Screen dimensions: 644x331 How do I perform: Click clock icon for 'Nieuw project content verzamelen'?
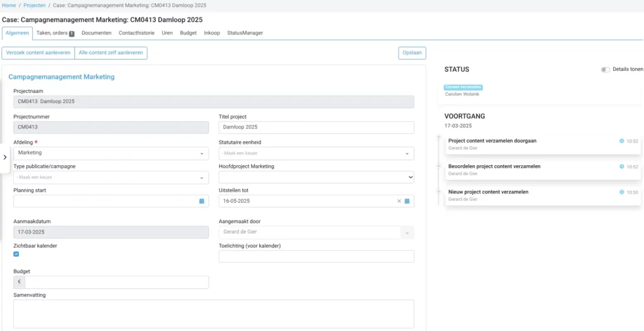coord(621,192)
